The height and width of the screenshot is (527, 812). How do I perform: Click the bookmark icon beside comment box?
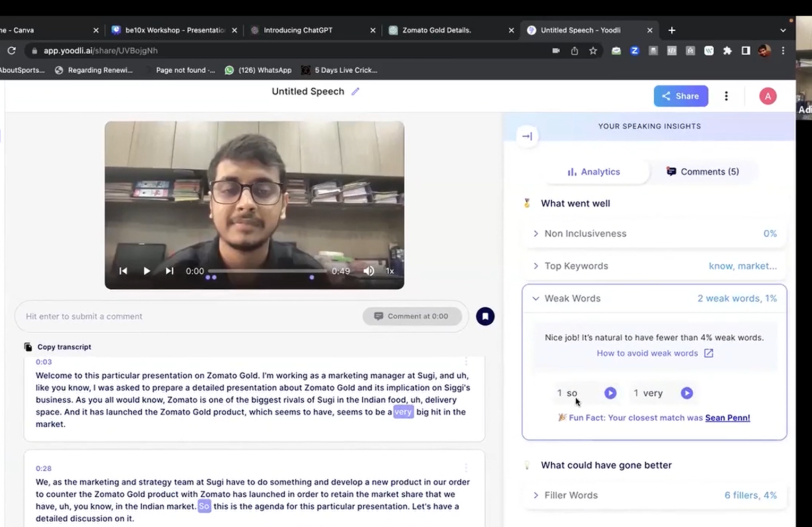click(485, 316)
